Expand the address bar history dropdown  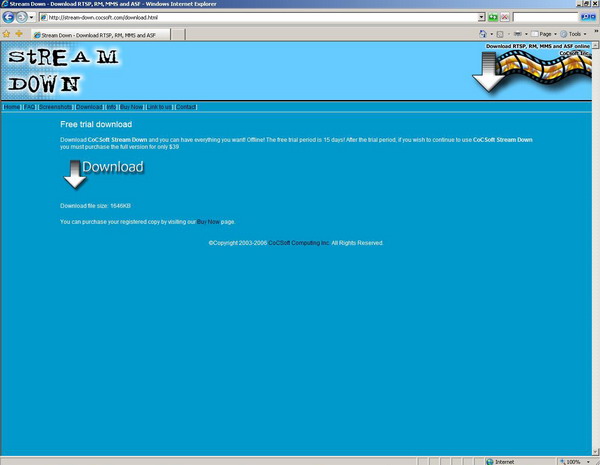pyautogui.click(x=482, y=17)
